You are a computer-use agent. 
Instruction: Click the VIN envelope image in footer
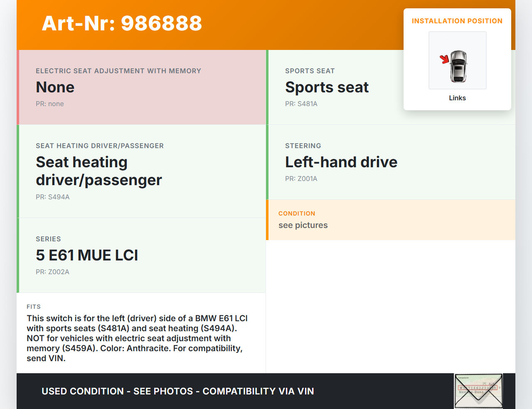point(478,391)
